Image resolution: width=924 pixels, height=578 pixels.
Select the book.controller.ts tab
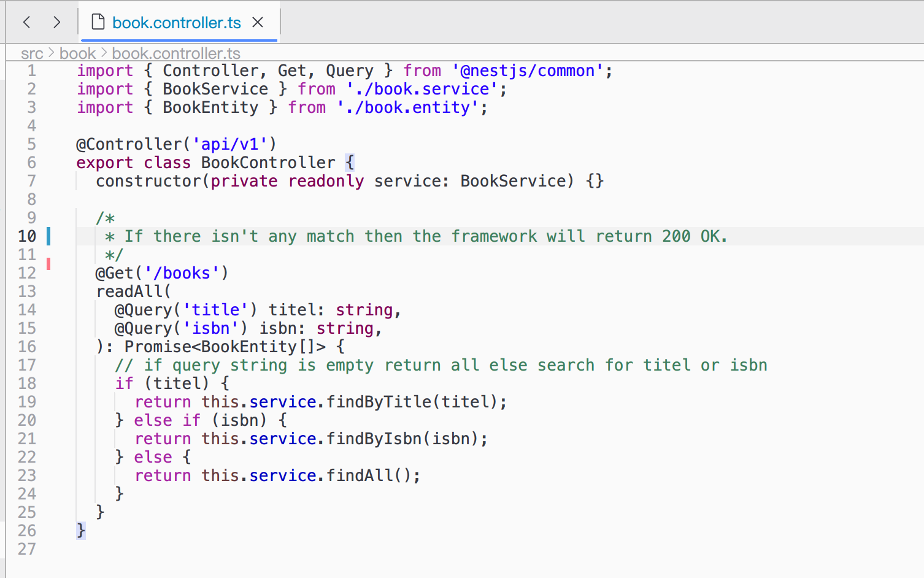pyautogui.click(x=179, y=22)
